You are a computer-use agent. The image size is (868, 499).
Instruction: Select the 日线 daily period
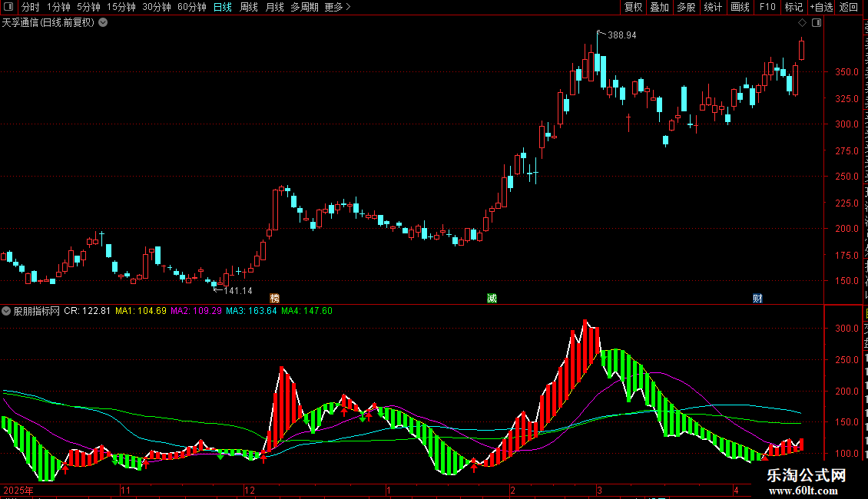[x=223, y=7]
